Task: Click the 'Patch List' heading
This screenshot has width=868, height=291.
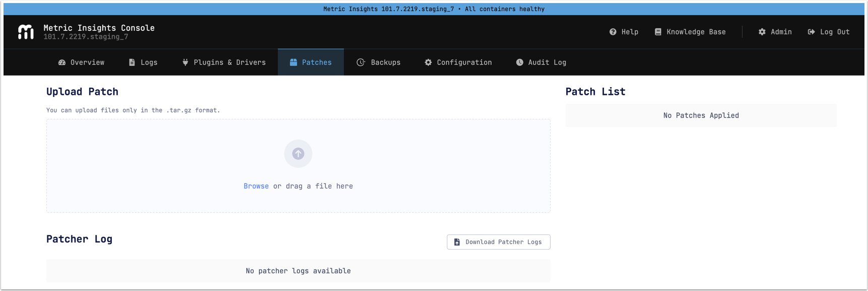Action: (x=595, y=92)
